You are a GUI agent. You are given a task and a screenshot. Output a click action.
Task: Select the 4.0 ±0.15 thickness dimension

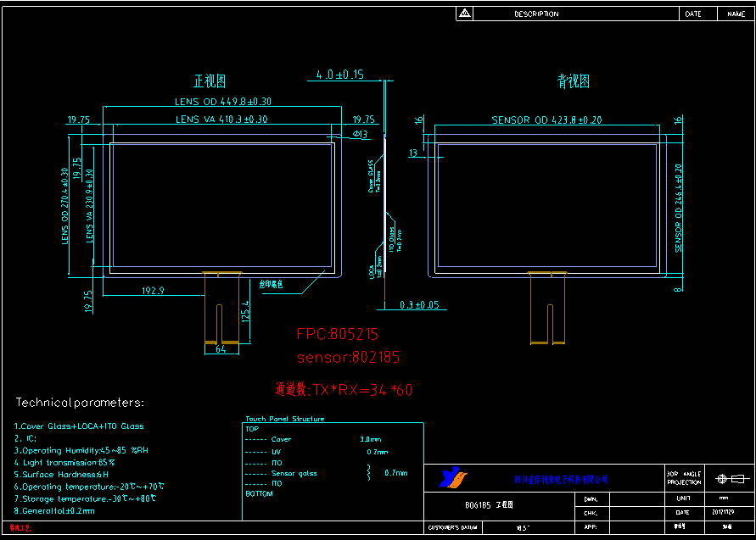pyautogui.click(x=339, y=75)
